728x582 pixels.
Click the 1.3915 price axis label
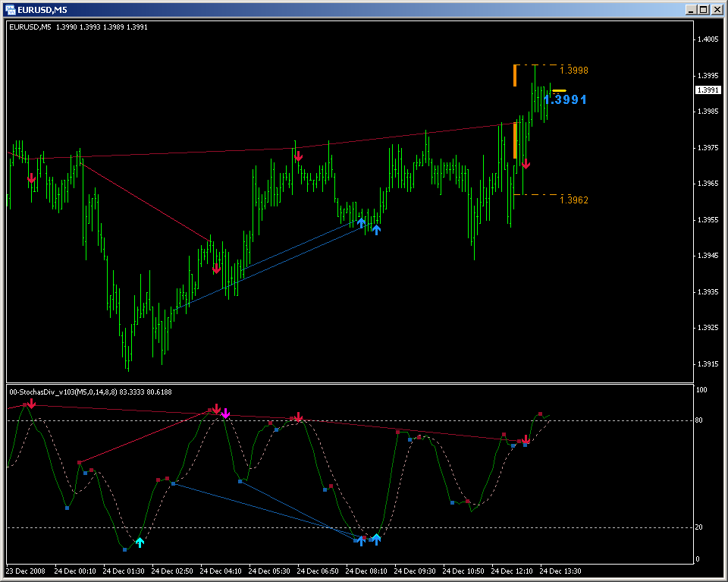coord(708,363)
